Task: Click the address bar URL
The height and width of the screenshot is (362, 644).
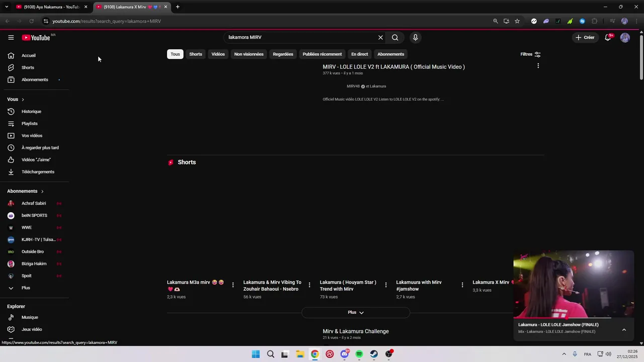Action: pyautogui.click(x=107, y=21)
